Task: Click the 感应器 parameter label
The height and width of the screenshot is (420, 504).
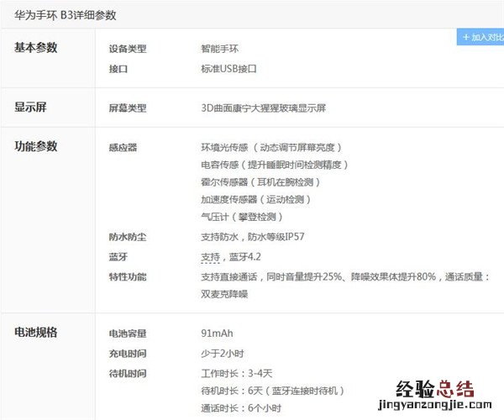Action: (123, 148)
